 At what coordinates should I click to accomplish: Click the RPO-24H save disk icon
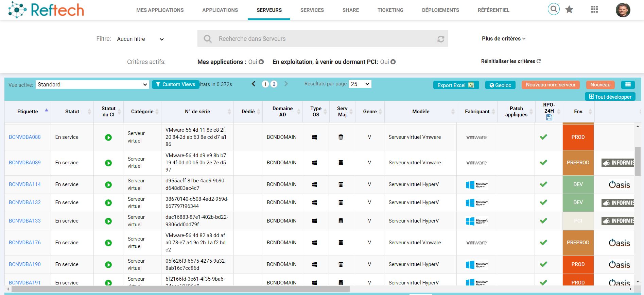[x=549, y=117]
